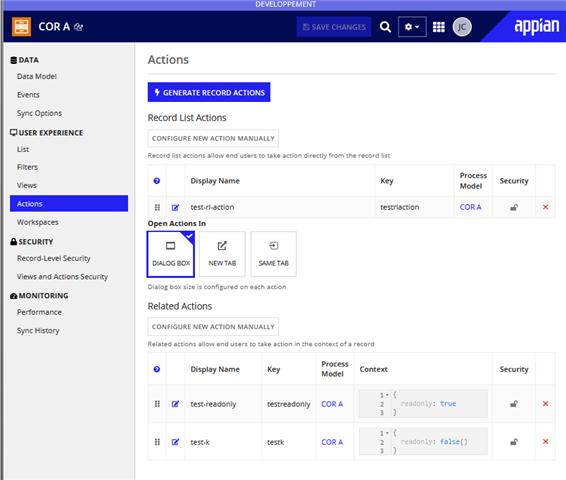The width and height of the screenshot is (566, 480).
Task: Click the testk key cell
Action: [x=275, y=442]
